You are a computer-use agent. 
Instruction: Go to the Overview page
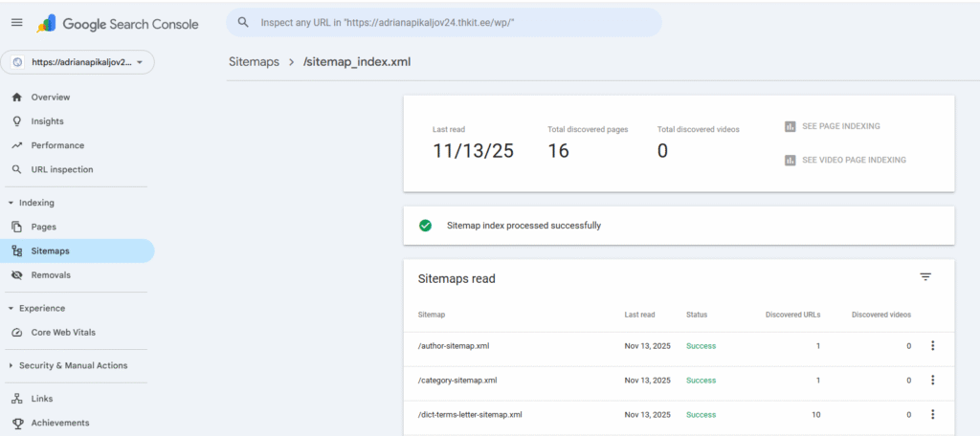click(50, 98)
